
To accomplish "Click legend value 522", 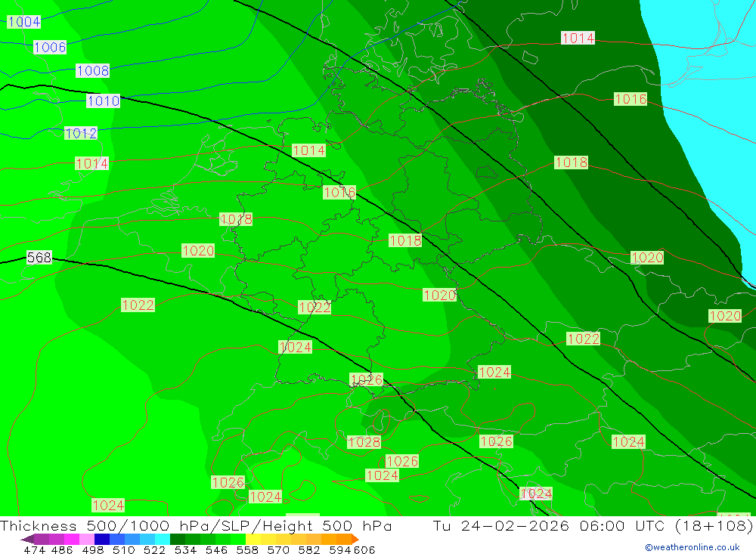I will [154, 549].
